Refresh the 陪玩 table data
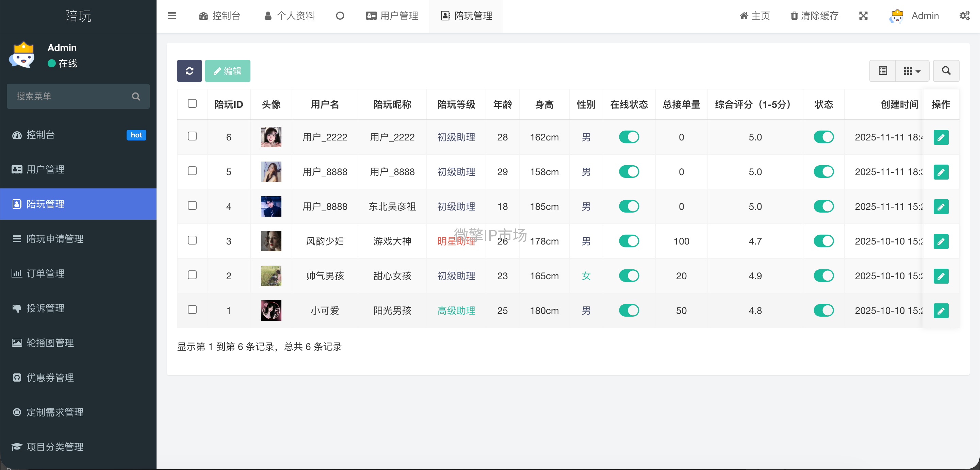The height and width of the screenshot is (470, 980). 189,71
